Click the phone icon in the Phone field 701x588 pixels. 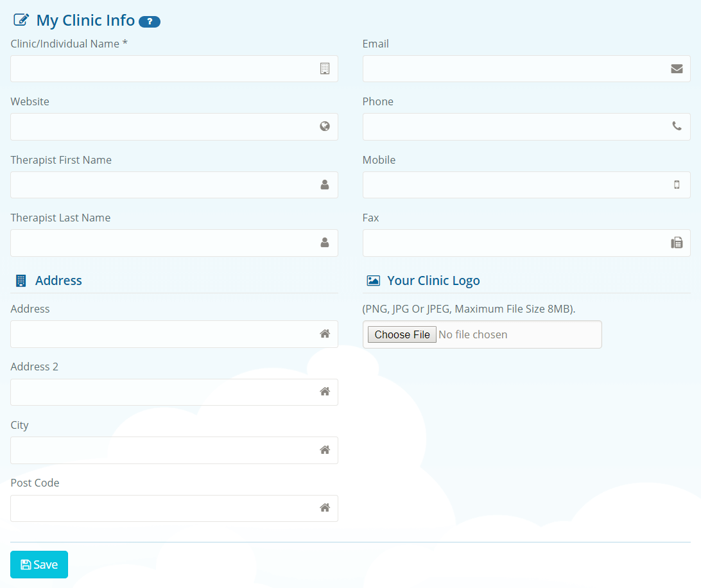pyautogui.click(x=677, y=126)
